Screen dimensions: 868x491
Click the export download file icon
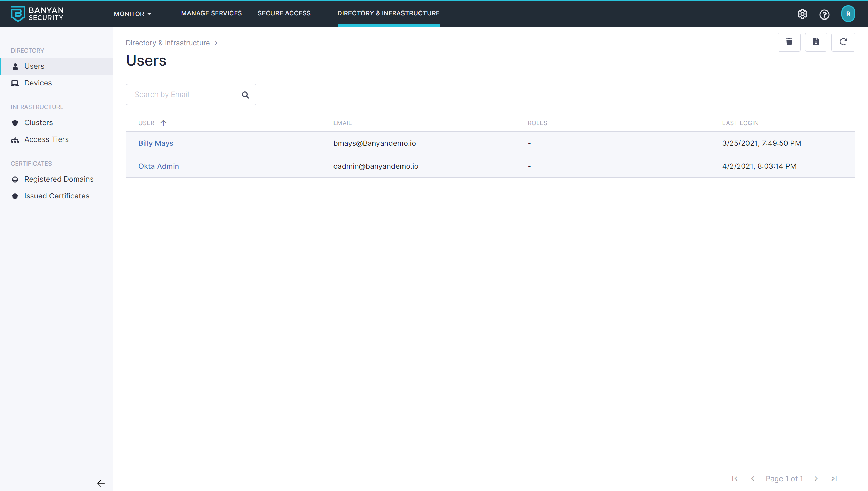click(x=816, y=42)
